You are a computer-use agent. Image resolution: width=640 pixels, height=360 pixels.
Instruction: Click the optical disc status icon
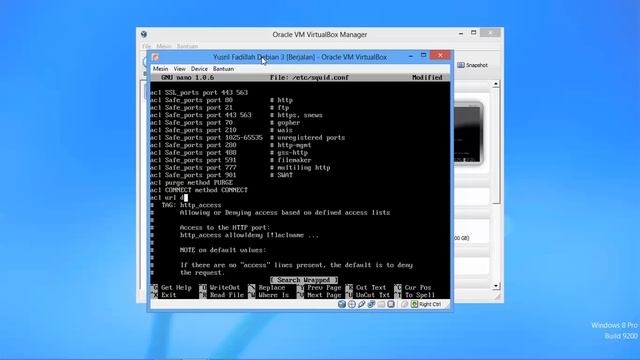tap(352, 304)
